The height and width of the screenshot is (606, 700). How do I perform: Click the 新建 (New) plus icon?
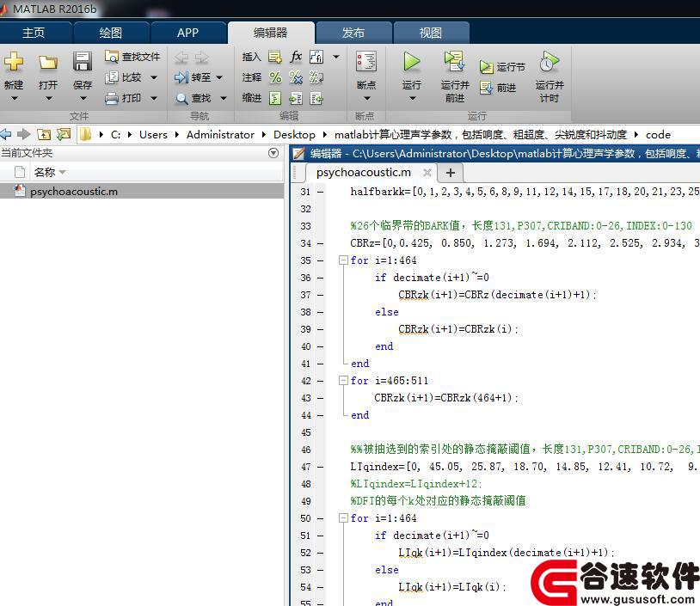point(14,61)
